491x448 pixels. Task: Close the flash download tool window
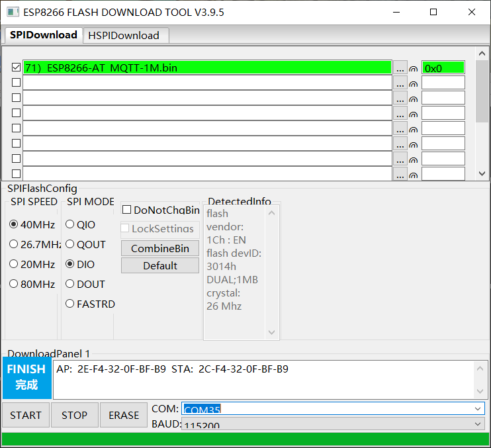click(472, 12)
